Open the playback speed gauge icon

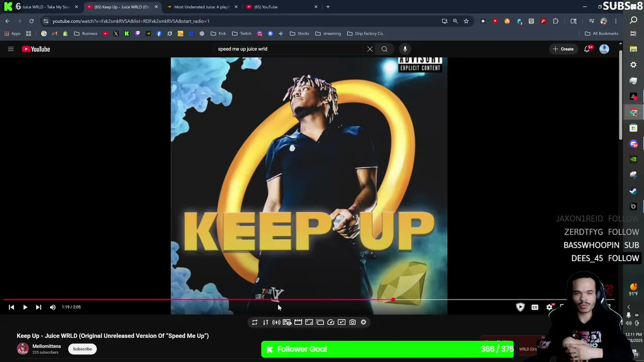tap(331, 322)
